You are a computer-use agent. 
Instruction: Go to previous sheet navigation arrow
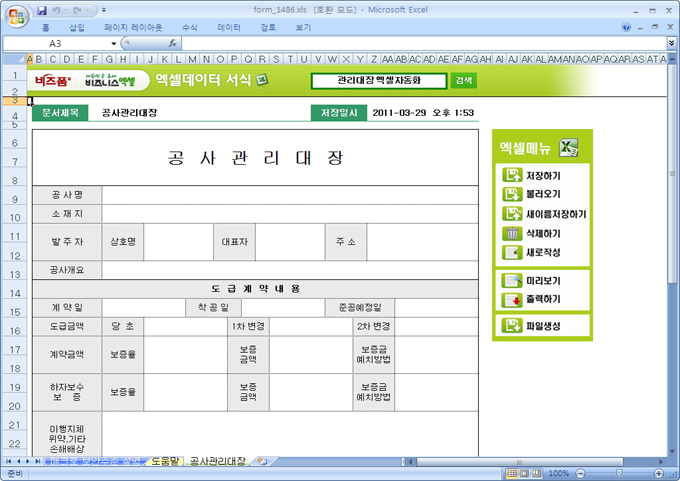[18, 461]
